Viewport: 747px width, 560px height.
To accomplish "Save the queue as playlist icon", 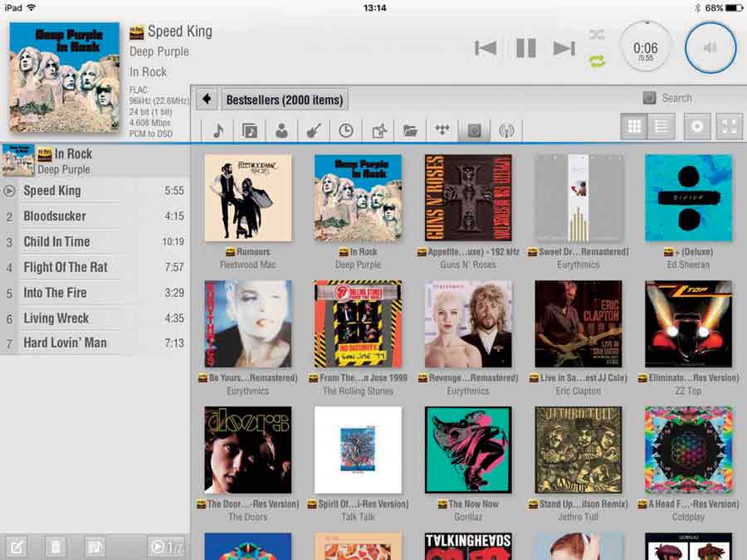I will tap(95, 547).
